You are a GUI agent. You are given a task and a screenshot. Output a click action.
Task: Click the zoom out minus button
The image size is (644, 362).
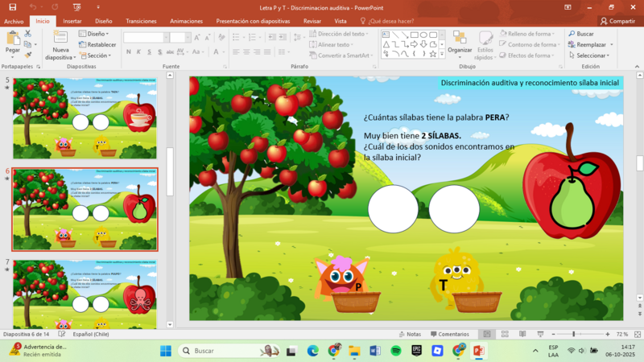tap(553, 334)
